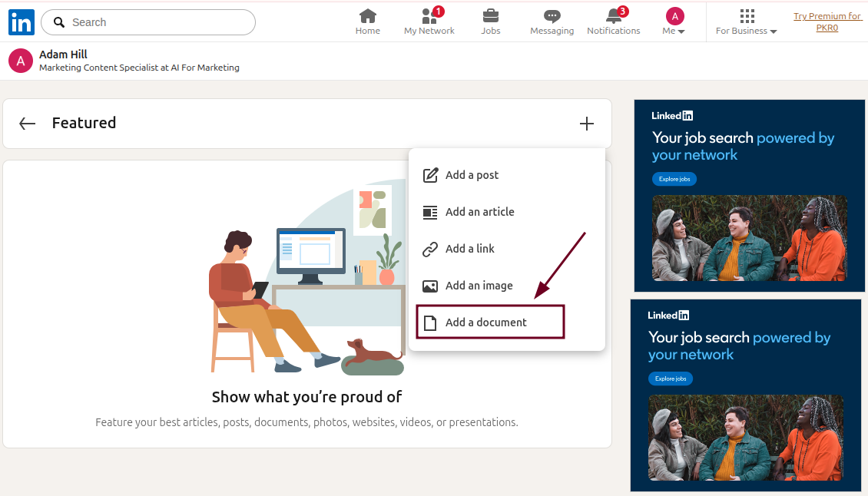Click Explore jobs on the top ad

pyautogui.click(x=674, y=179)
